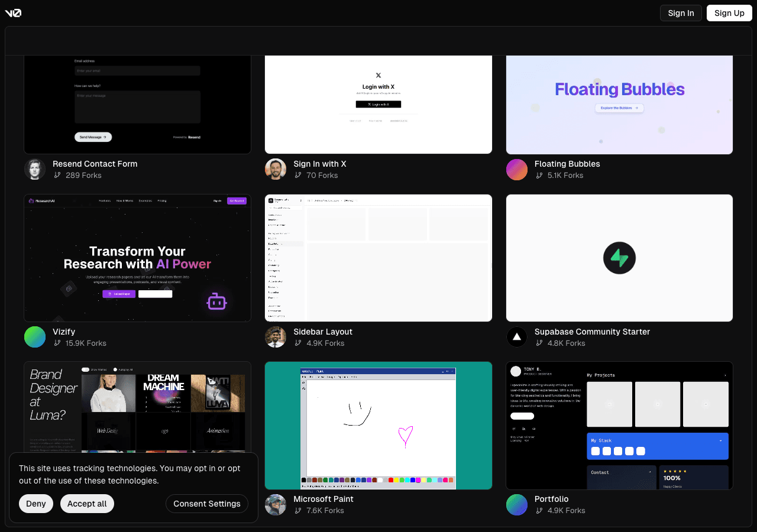Click the Portfolio author's gradient avatar
This screenshot has height=532, width=757.
(x=517, y=505)
